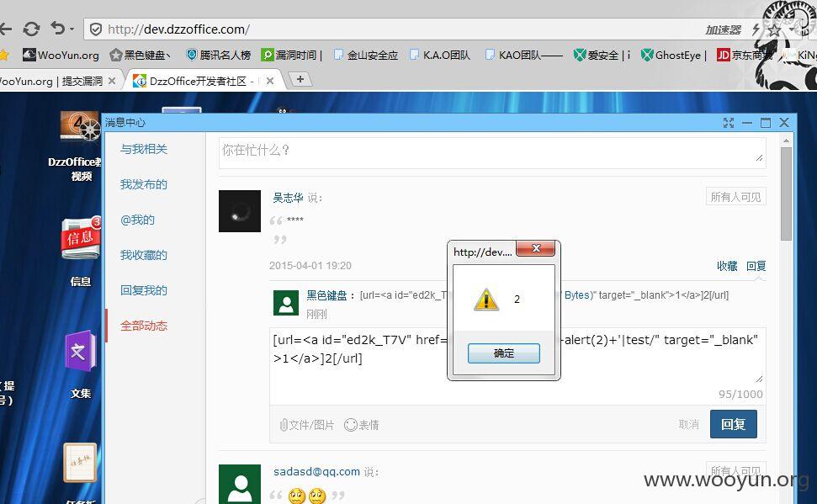Viewport: 817px width, 504px height.
Task: Click the blue 回复 submit button
Action: pos(733,424)
